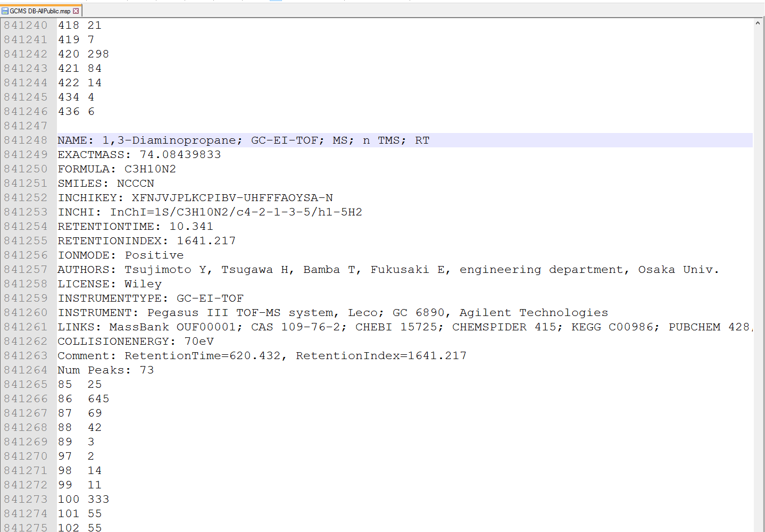
Task: Click the RETENTIONTIME 10.341 line
Action: pyautogui.click(x=135, y=227)
